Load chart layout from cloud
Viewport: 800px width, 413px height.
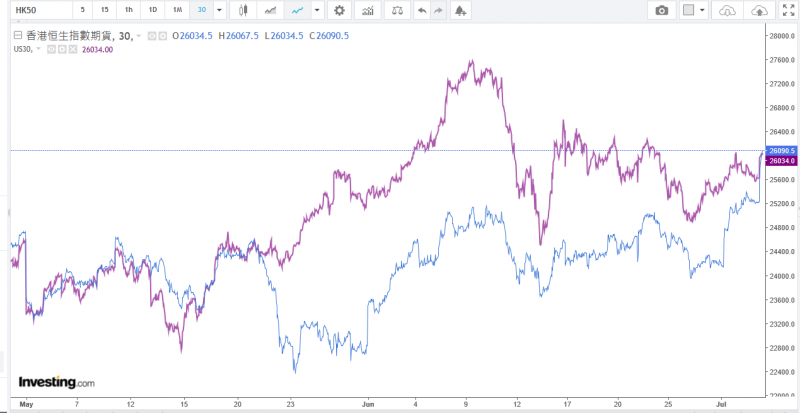pos(727,10)
